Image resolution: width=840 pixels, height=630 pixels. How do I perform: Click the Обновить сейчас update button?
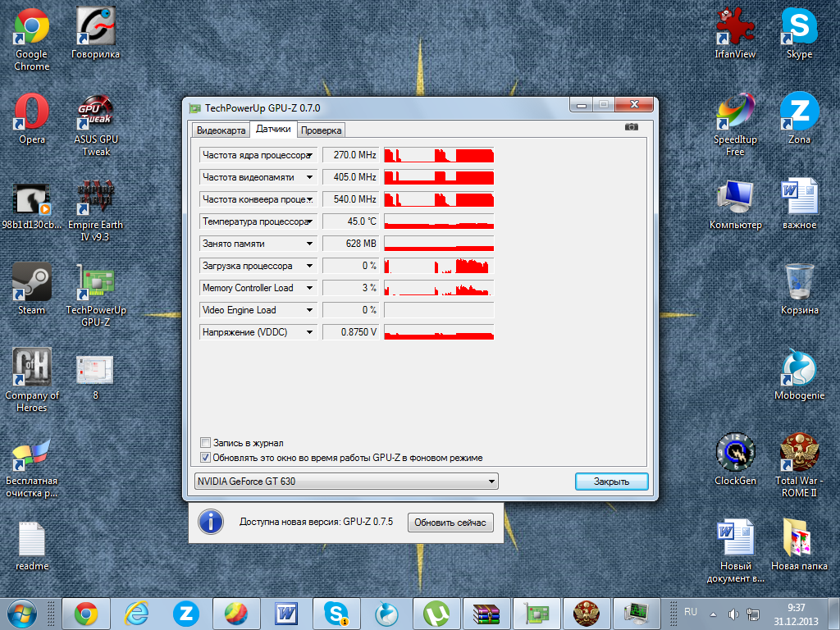[450, 523]
